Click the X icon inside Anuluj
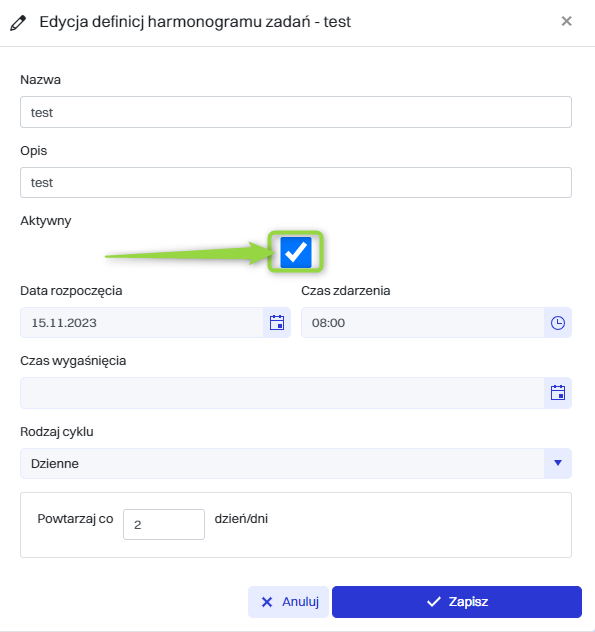Image resolution: width=595 pixels, height=632 pixels. tap(267, 602)
